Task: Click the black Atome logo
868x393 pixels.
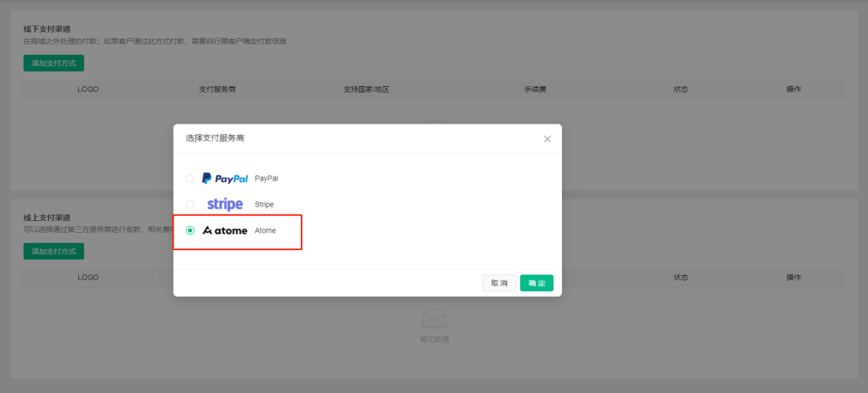Action: point(225,230)
